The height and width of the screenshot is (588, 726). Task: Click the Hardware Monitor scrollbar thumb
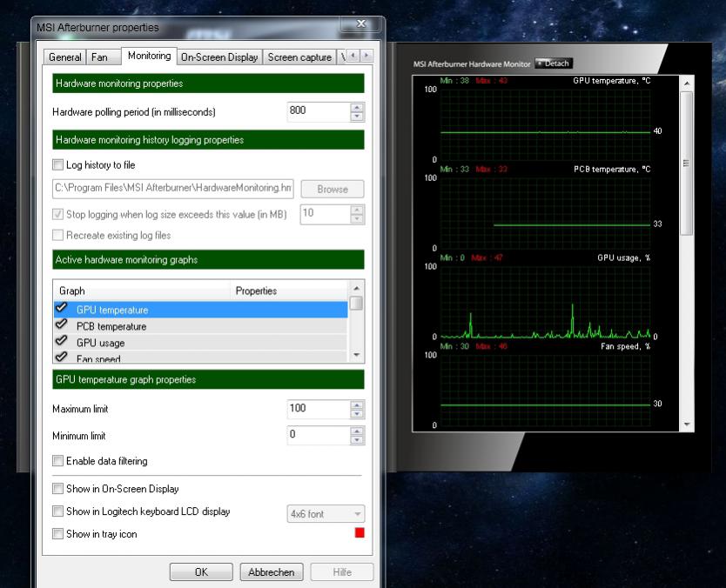[x=686, y=164]
